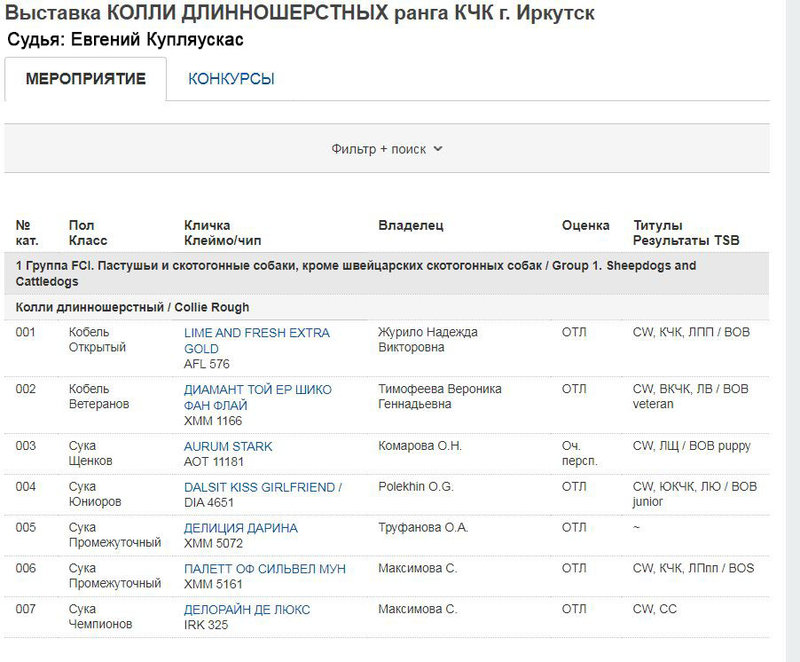Open ПАЛЕТТ ОФ СИЛЬВЕЛ МУН link
Viewport: 800px width, 662px height.
pyautogui.click(x=265, y=569)
